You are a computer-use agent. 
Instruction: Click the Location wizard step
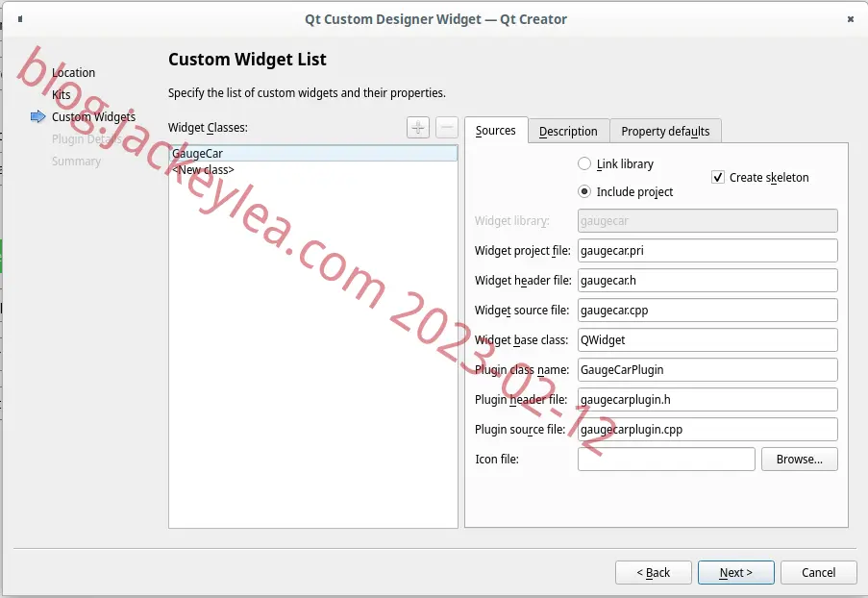pyautogui.click(x=74, y=72)
